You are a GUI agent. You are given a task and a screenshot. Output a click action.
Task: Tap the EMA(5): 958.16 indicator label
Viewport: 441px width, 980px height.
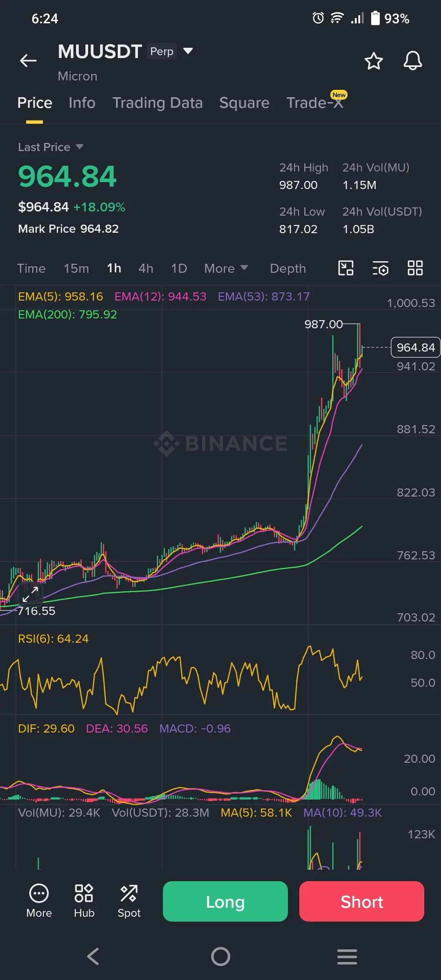coord(60,296)
